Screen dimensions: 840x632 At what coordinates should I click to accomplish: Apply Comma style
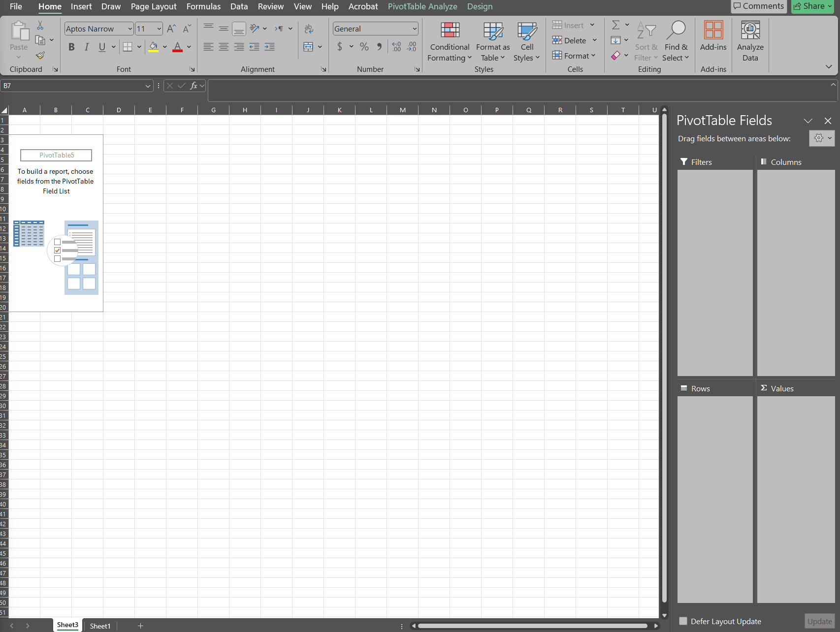(x=379, y=47)
